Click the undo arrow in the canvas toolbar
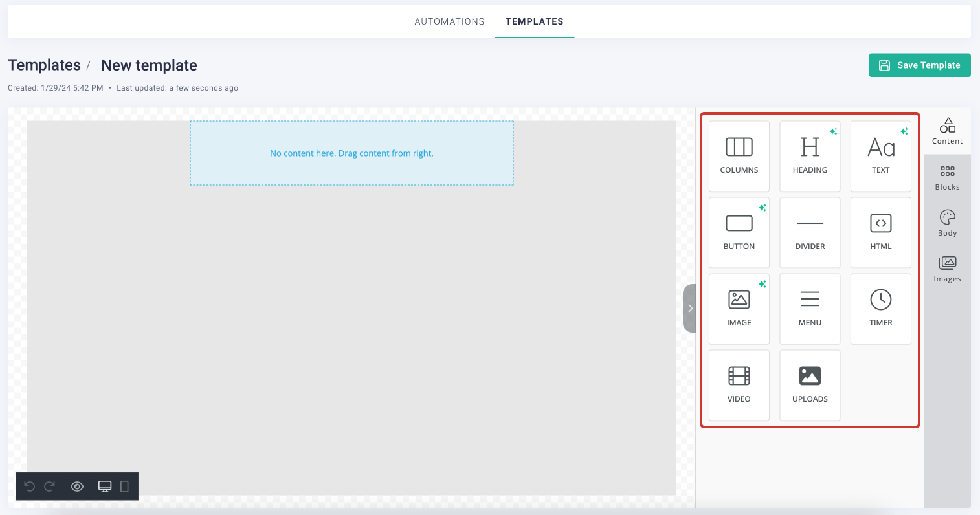 coord(29,486)
